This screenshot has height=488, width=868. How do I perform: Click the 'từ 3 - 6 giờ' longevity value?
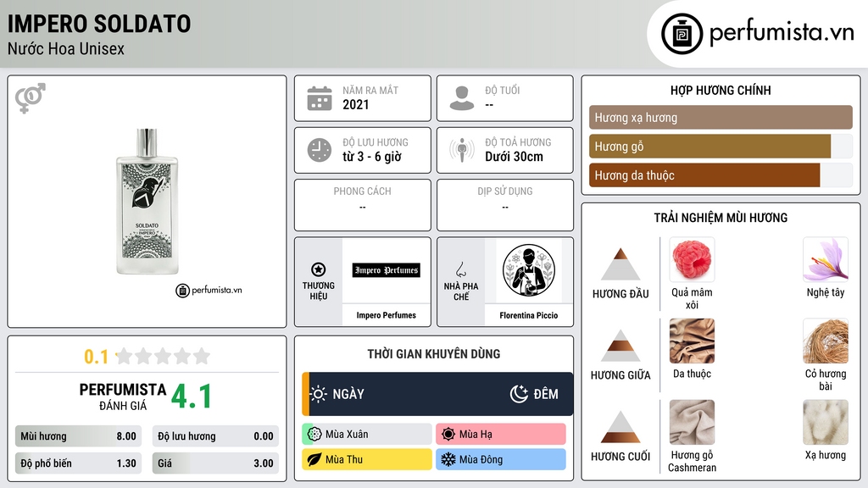[371, 157]
